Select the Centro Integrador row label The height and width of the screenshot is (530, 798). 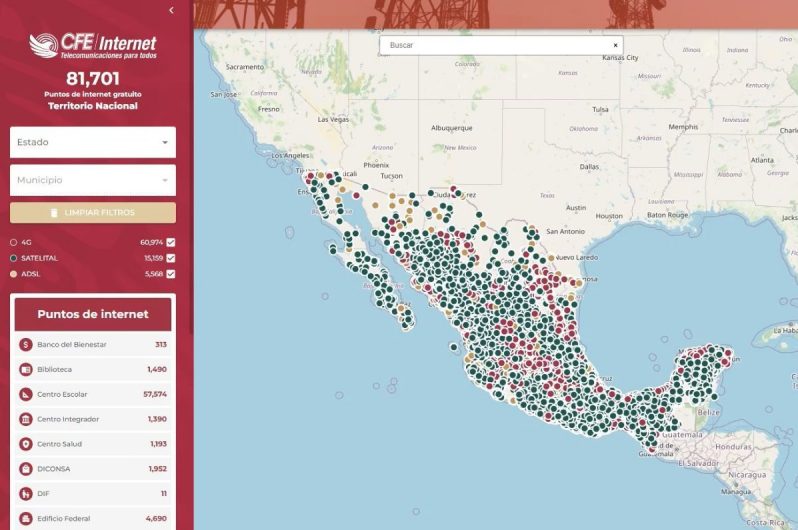click(x=68, y=420)
